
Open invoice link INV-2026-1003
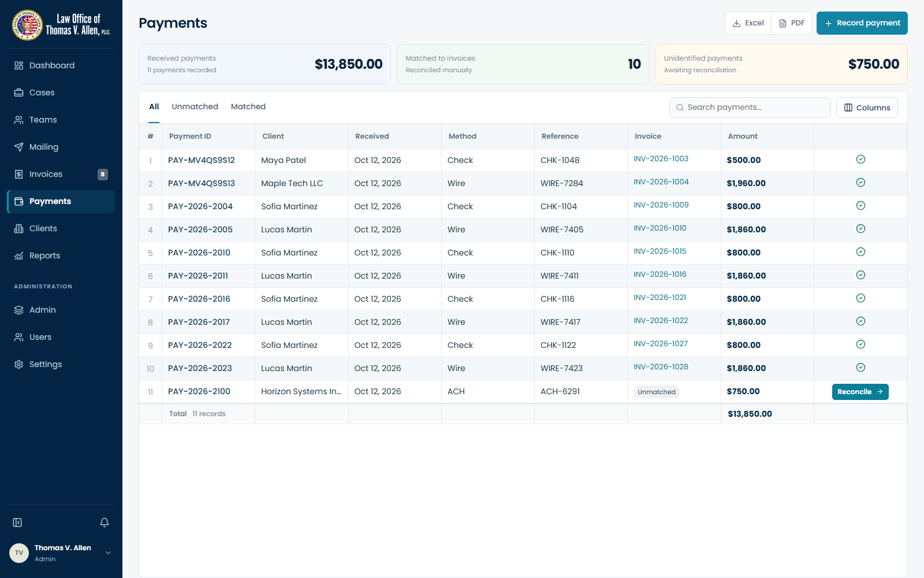coord(661,159)
